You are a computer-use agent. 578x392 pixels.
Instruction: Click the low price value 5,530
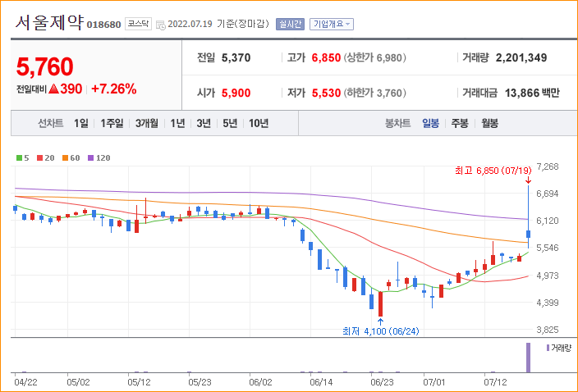coord(326,93)
